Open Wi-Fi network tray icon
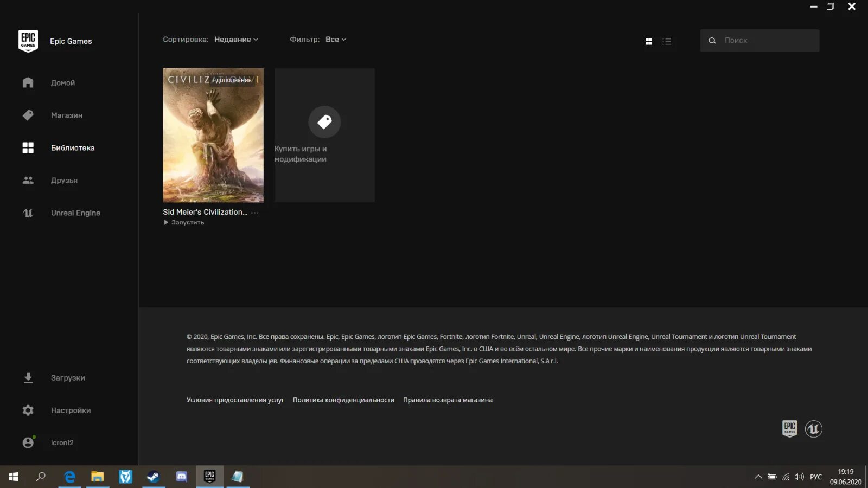 [x=786, y=477]
